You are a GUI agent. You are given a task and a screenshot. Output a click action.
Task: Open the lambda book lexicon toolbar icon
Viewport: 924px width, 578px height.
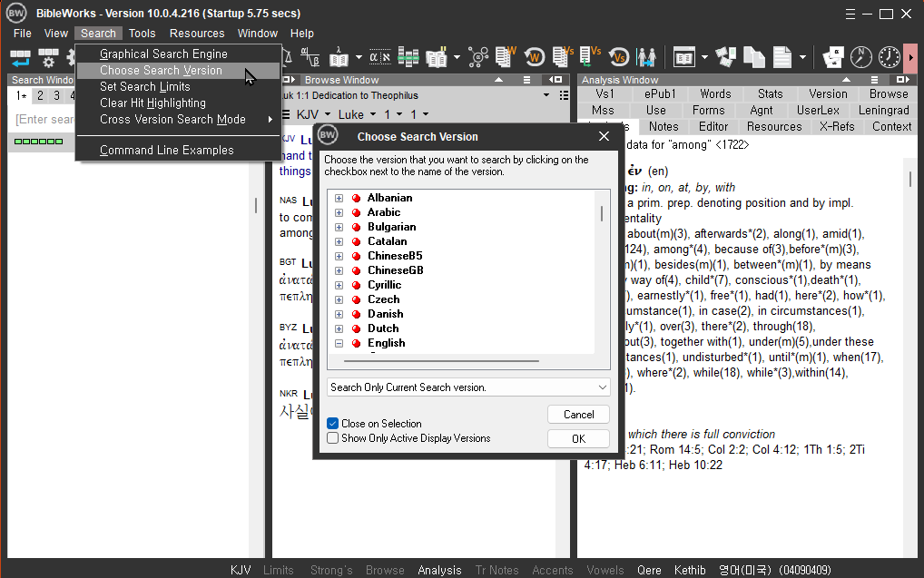click(339, 57)
